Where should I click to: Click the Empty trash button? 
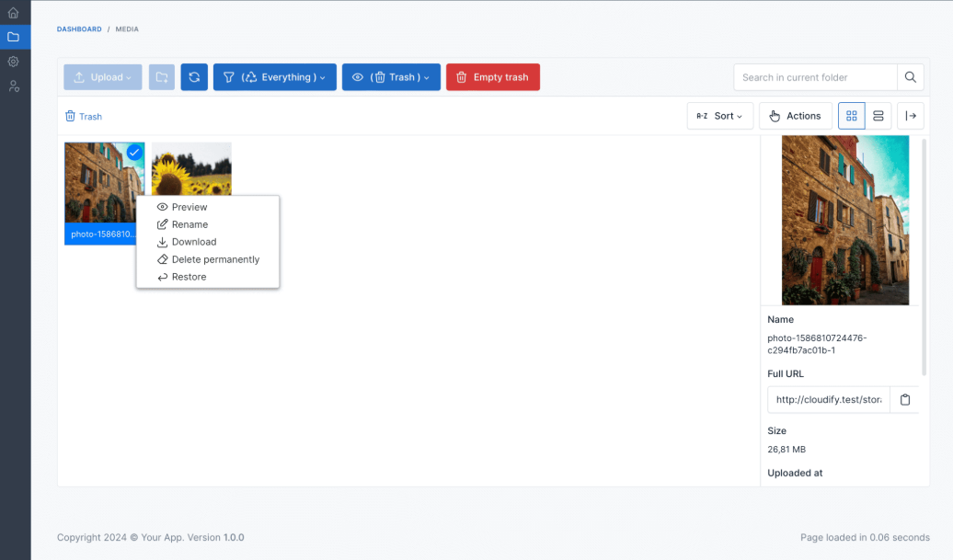(493, 77)
